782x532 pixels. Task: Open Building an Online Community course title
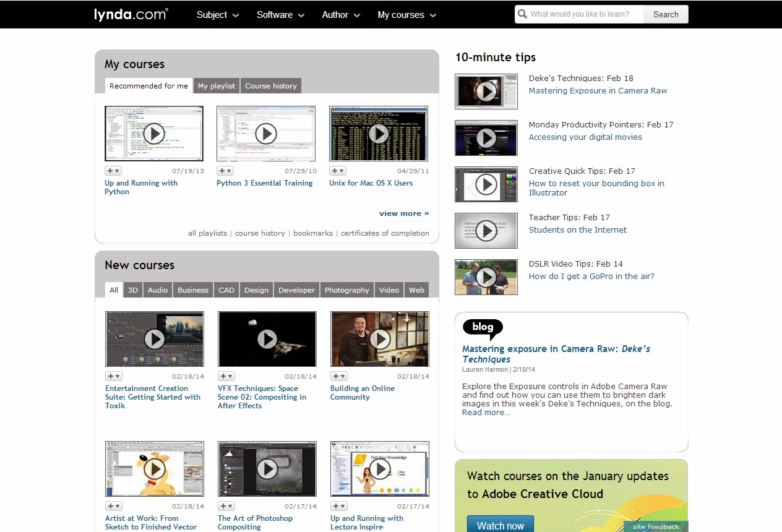coord(363,393)
